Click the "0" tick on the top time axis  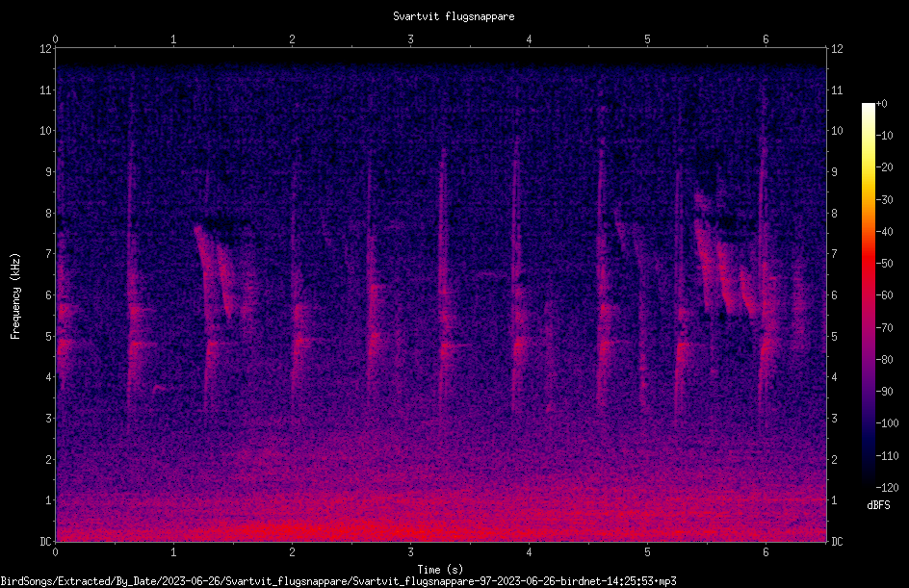point(55,39)
